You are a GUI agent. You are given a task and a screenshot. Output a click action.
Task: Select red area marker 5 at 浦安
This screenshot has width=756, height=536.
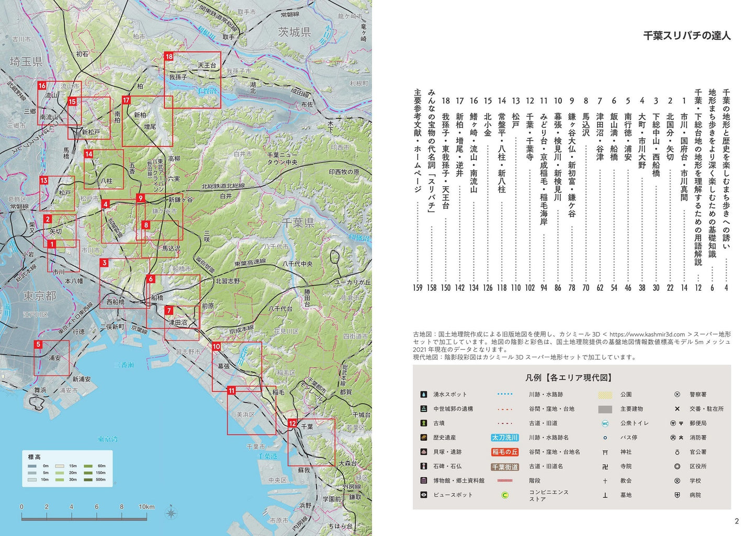[38, 345]
